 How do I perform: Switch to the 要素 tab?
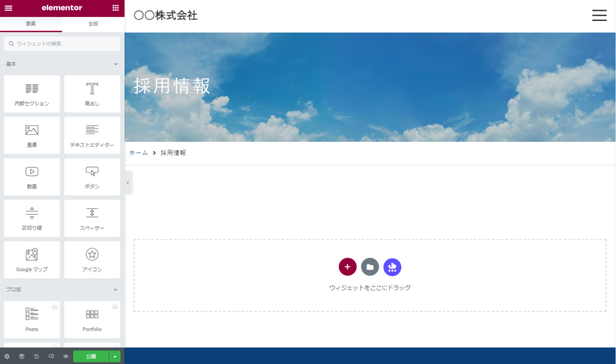coord(31,23)
